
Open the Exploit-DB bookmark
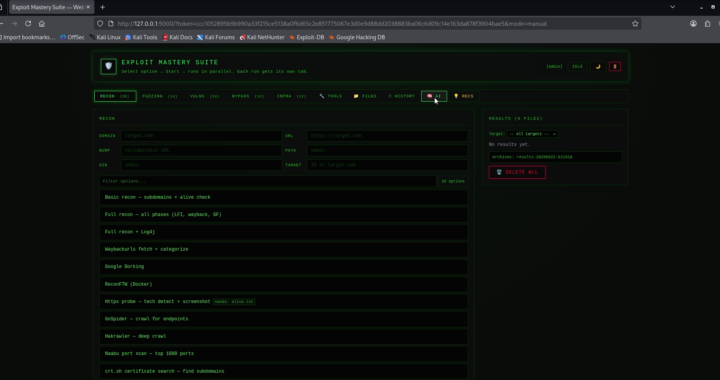[307, 37]
